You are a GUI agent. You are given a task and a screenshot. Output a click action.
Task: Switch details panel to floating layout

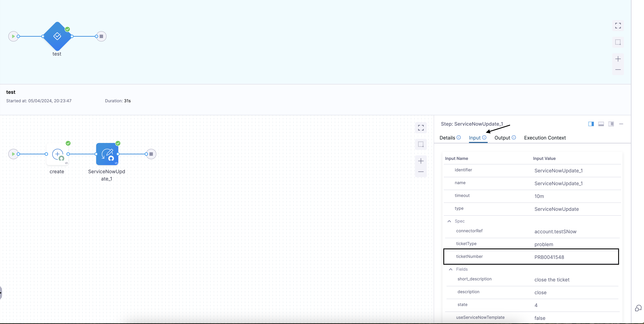611,124
